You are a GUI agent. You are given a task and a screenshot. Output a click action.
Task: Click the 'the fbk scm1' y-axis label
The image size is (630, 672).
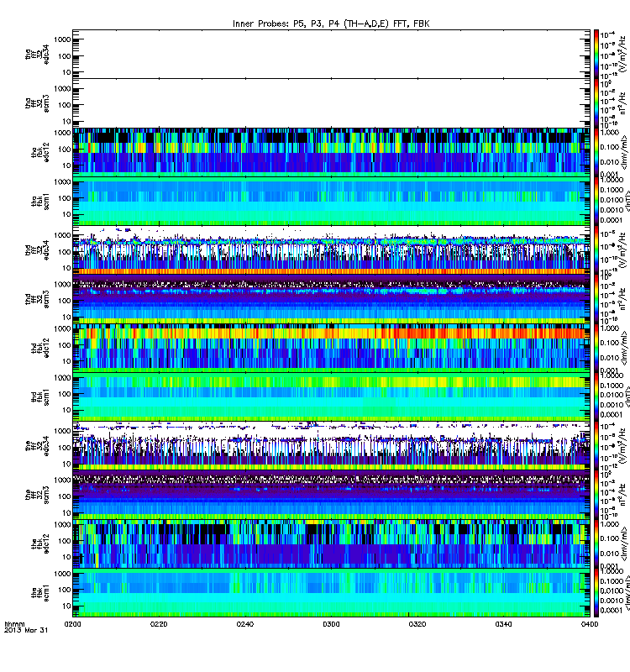tap(40, 593)
